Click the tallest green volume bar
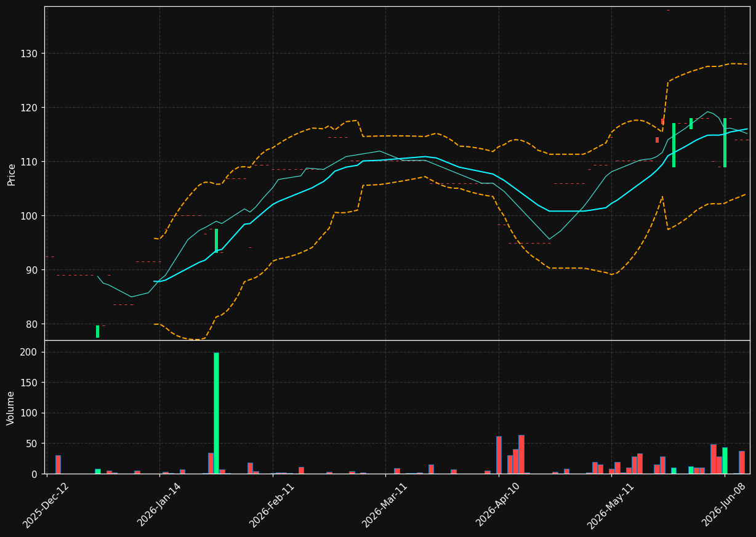756x537 pixels. coord(216,413)
